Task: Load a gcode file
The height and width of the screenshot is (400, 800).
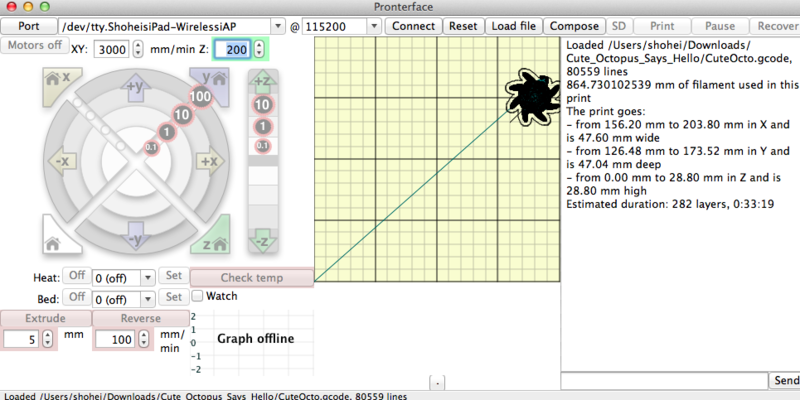Action: click(514, 26)
